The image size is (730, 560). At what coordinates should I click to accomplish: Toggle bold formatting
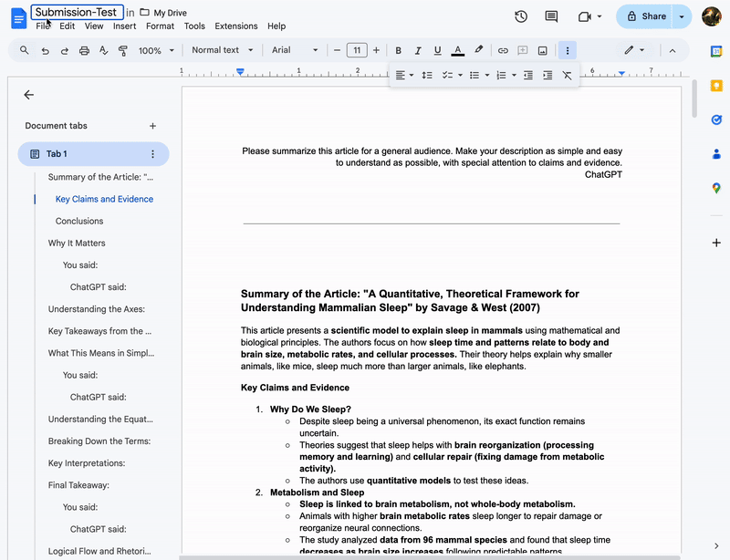(x=398, y=50)
